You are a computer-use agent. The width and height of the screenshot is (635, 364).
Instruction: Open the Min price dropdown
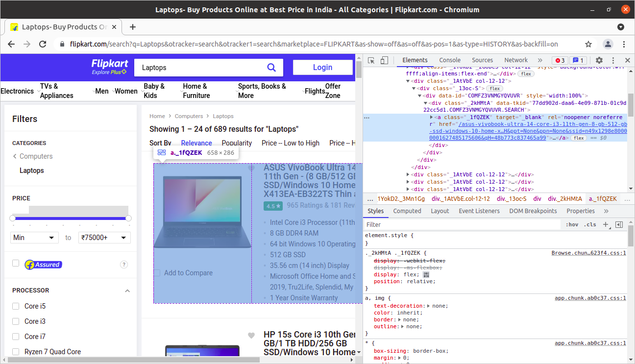[34, 238]
